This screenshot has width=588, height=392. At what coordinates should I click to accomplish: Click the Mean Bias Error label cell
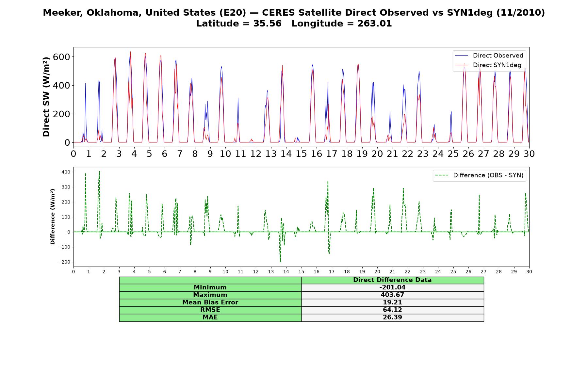210,302
